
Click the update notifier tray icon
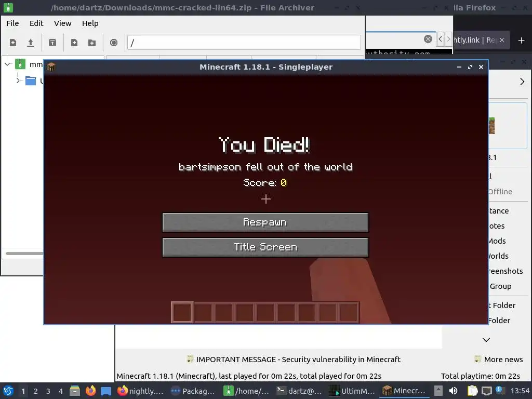click(499, 390)
